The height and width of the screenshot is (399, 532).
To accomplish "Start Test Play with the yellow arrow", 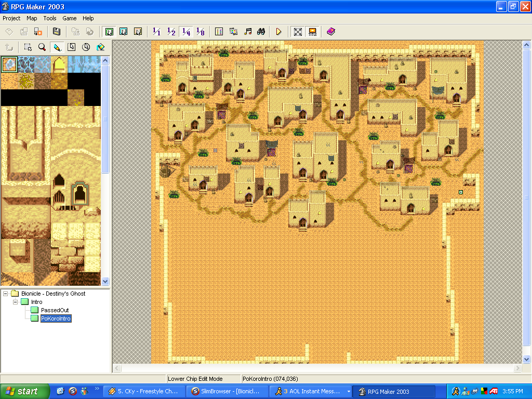I will coord(278,32).
